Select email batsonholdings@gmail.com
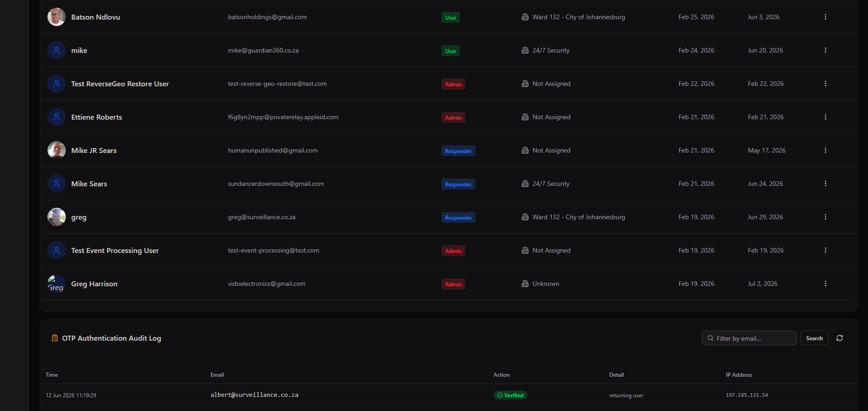 coord(267,17)
